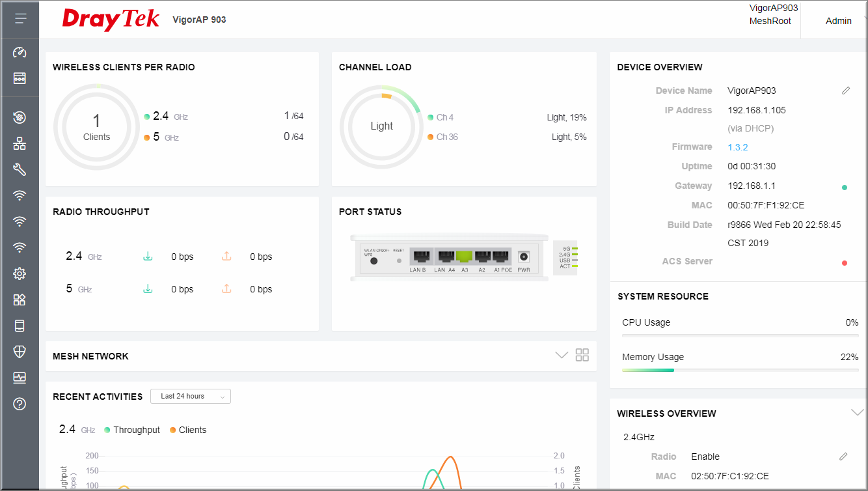
Task: Open the Dashboard speedometer icon
Action: pyautogui.click(x=20, y=52)
